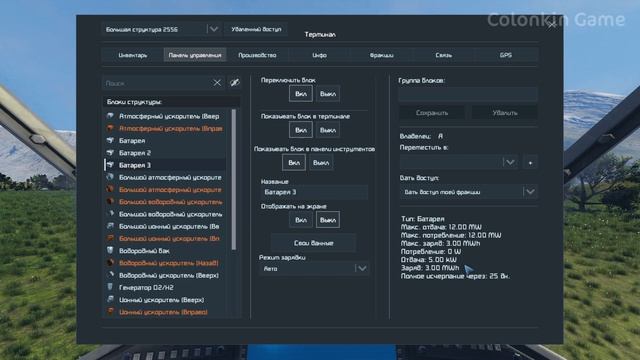Toggle hidden blocks eye icon near search
640x360 pixels.
(x=235, y=83)
